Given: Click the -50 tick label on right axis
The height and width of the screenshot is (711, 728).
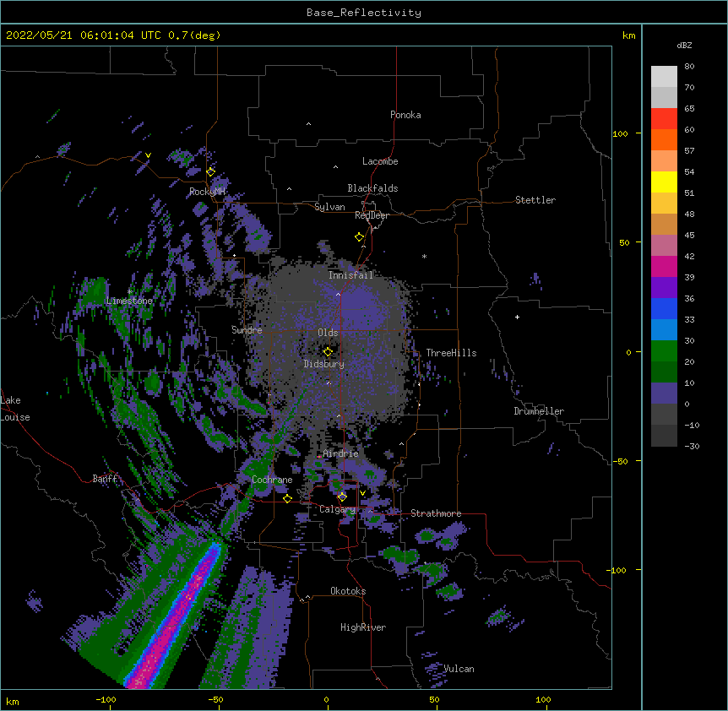Looking at the screenshot, I should [620, 461].
